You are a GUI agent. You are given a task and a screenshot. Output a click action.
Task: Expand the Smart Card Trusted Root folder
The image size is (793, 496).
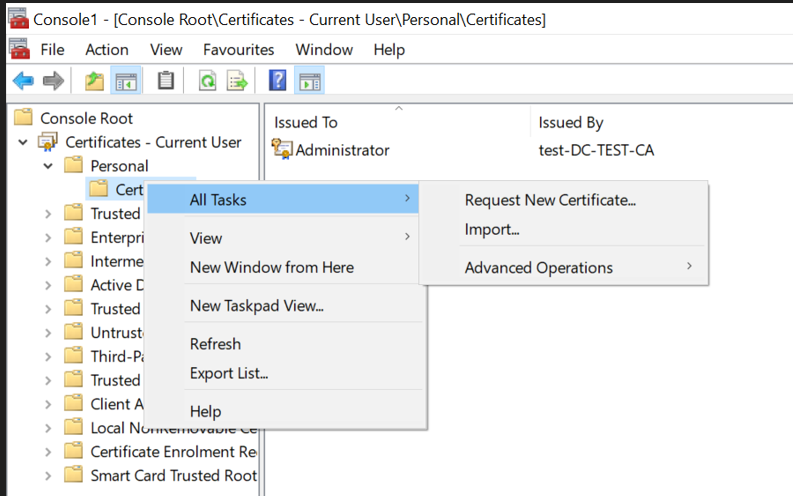(48, 476)
